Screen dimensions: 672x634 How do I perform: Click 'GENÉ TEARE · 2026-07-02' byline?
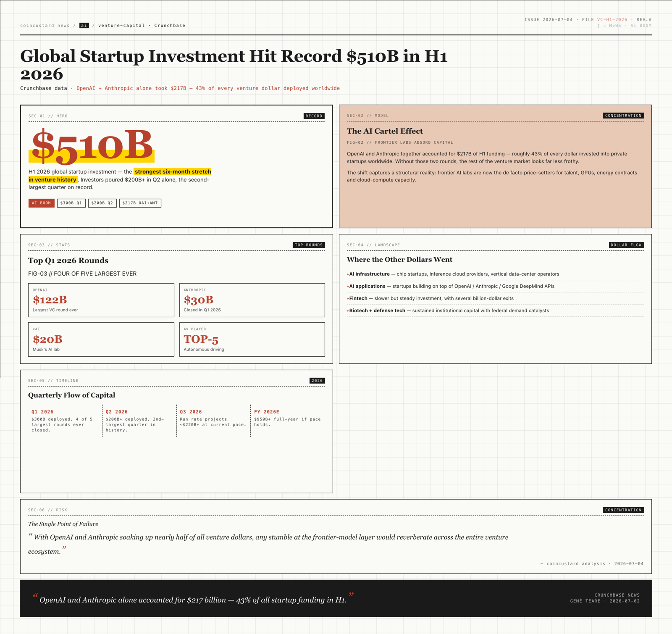605,601
